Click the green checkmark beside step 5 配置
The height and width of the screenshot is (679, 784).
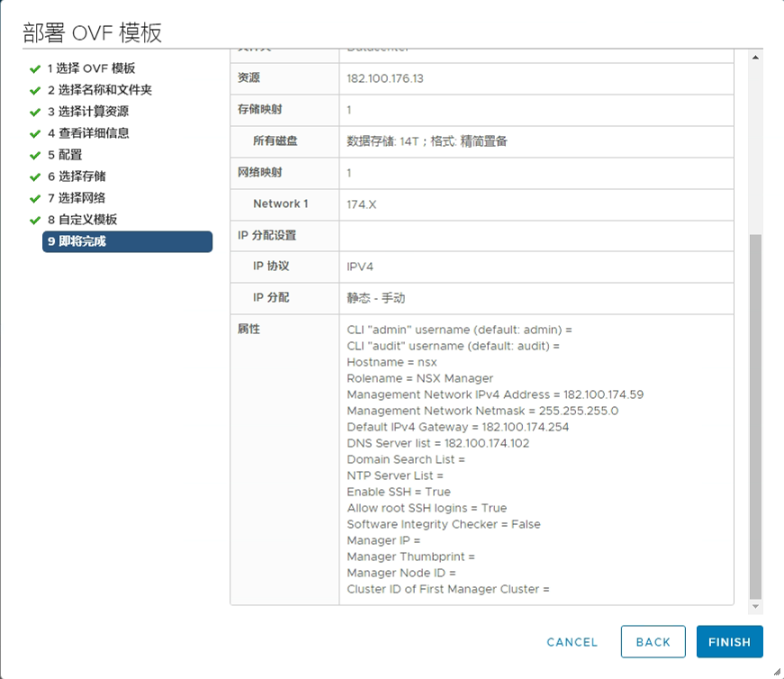(x=35, y=155)
